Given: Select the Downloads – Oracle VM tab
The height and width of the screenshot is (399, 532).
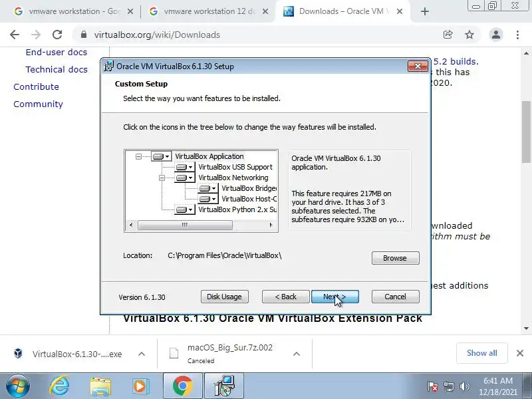Looking at the screenshot, I should [341, 11].
